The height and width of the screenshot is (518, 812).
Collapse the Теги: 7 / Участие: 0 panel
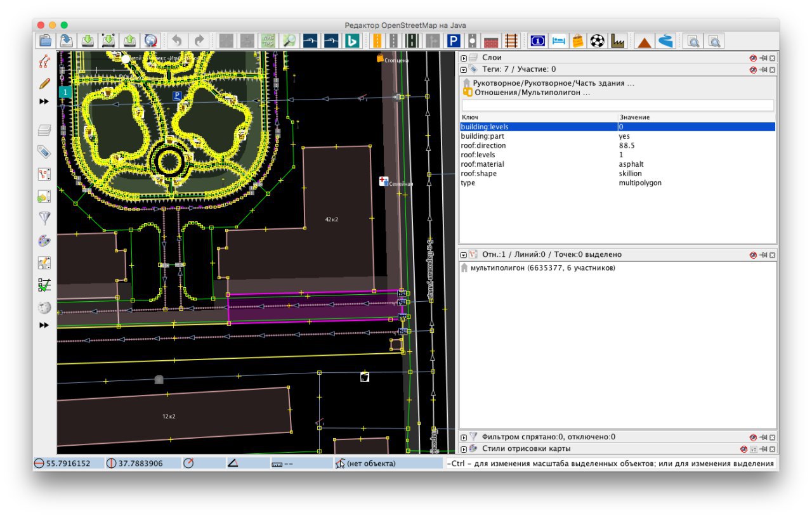click(464, 69)
